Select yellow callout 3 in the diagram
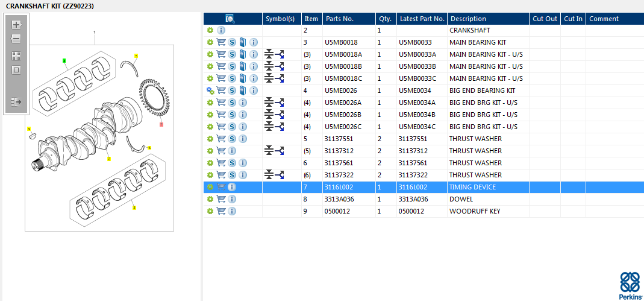 click(x=134, y=208)
